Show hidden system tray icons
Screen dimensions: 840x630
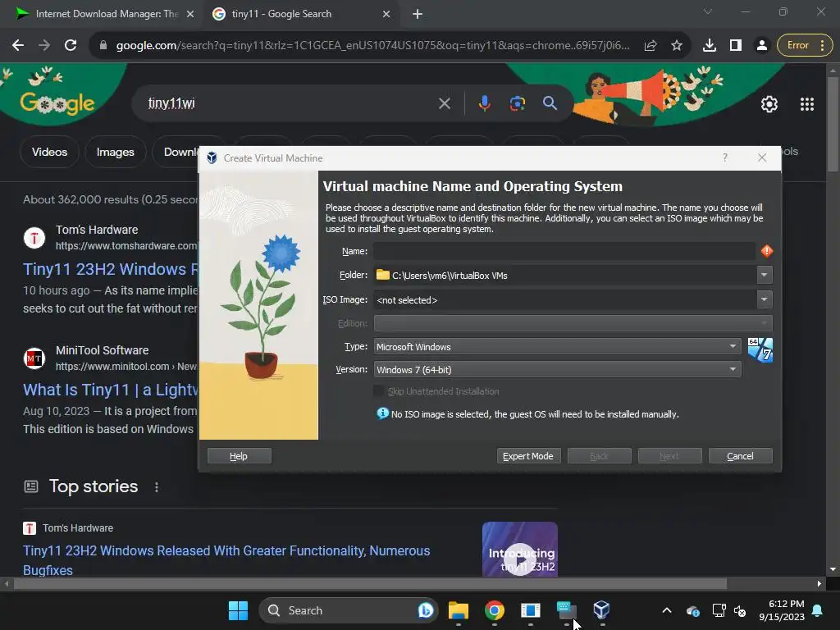coord(666,610)
